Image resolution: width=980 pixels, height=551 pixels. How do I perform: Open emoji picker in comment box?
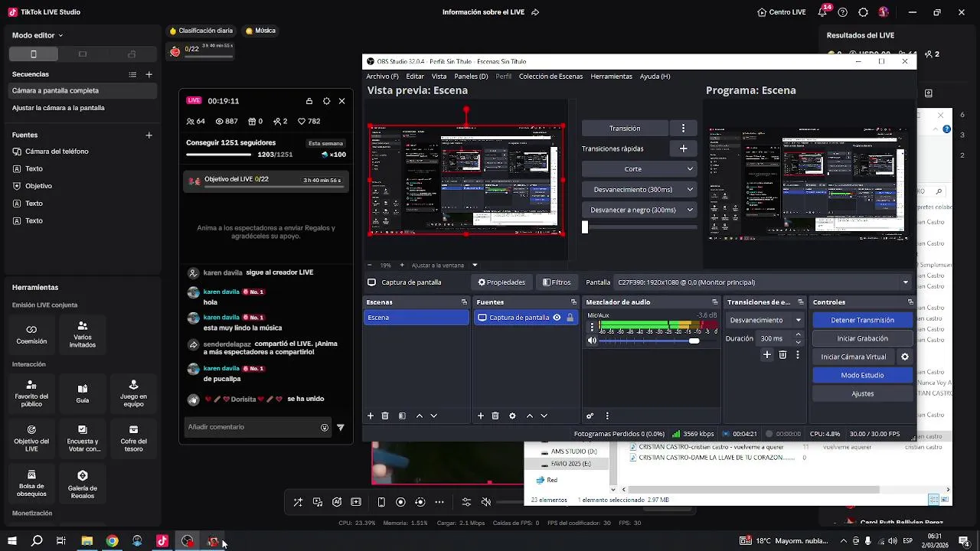coord(325,428)
